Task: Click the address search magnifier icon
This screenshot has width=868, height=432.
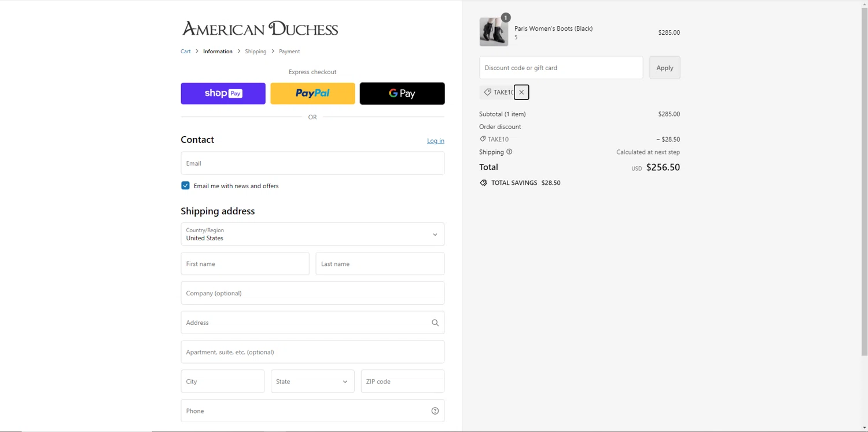Action: [435, 323]
